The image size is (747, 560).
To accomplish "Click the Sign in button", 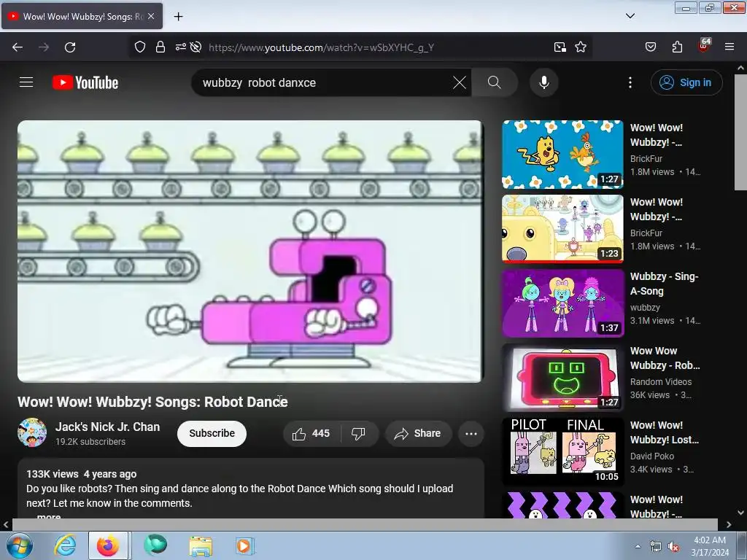I will (686, 82).
